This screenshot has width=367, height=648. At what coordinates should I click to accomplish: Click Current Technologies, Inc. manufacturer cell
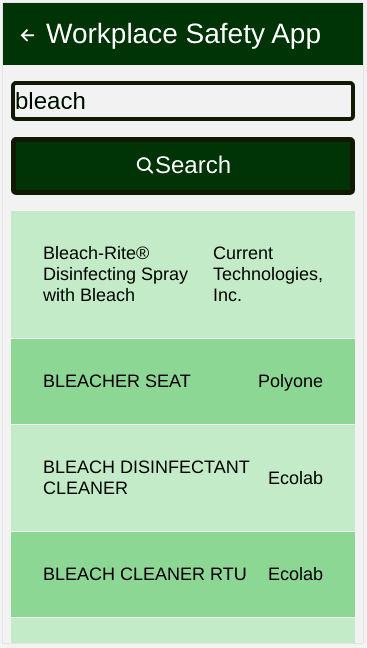click(267, 274)
